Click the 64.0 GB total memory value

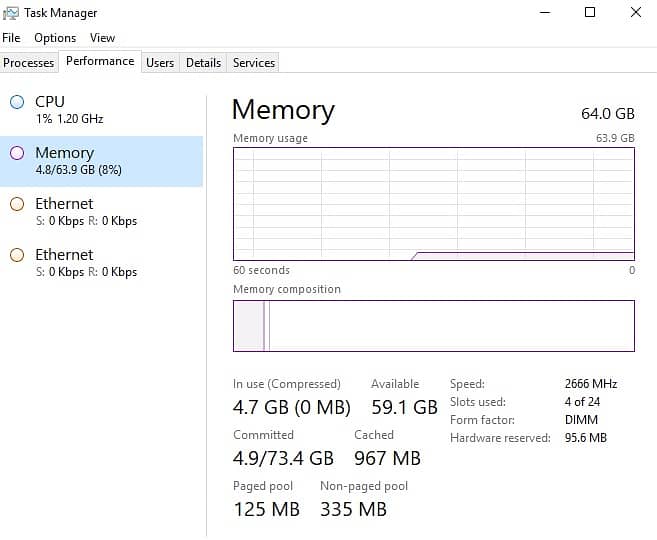click(608, 114)
